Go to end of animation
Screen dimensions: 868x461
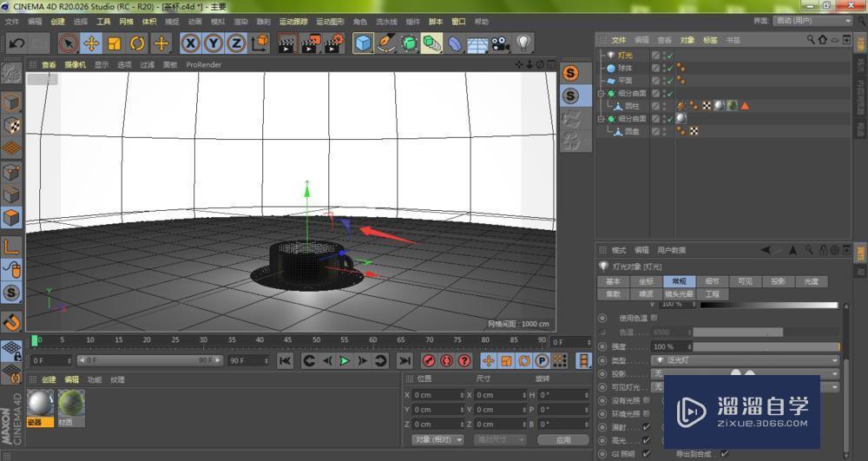pyautogui.click(x=405, y=361)
